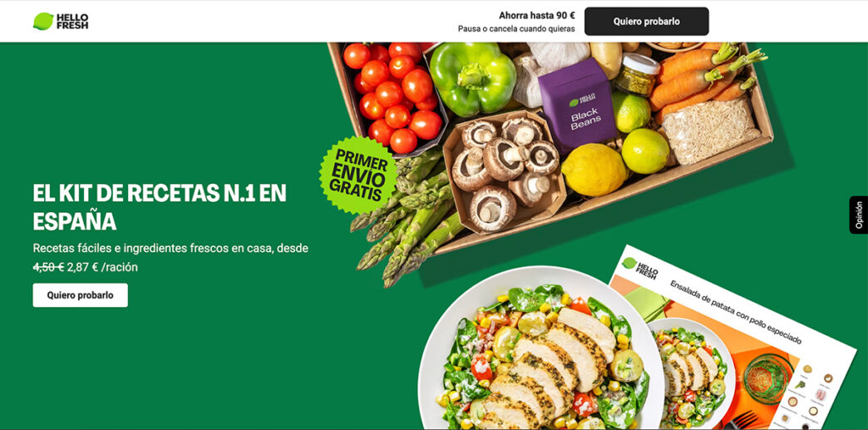Click 'Pausa o cancela cuando quieras' text

tap(516, 29)
